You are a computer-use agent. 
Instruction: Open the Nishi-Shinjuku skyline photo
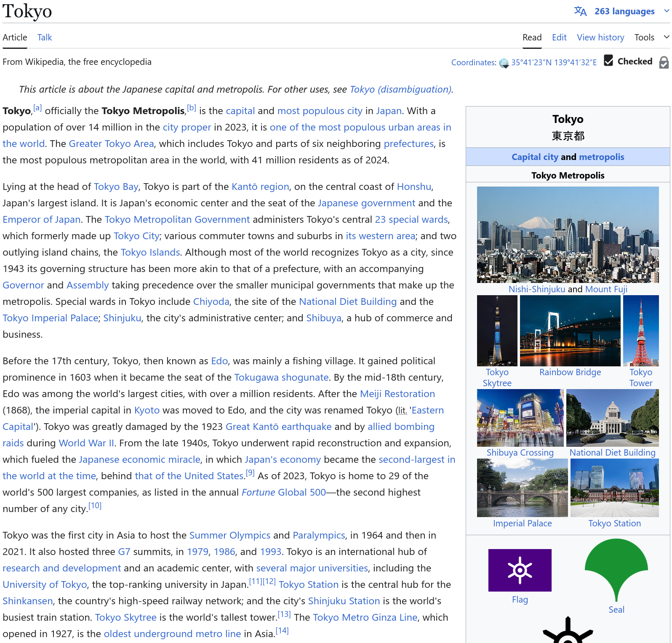click(x=568, y=235)
